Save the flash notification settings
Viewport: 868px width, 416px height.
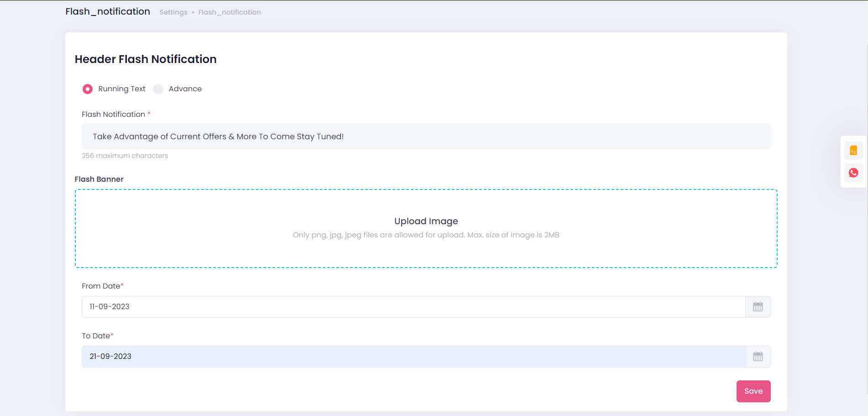(x=753, y=391)
